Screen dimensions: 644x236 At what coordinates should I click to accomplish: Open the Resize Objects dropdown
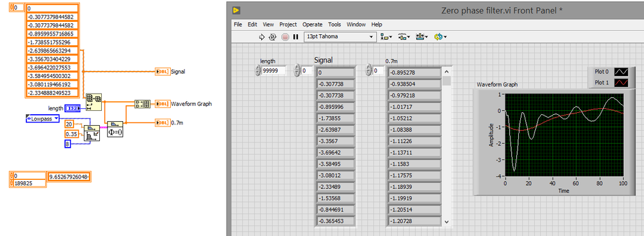[422, 37]
